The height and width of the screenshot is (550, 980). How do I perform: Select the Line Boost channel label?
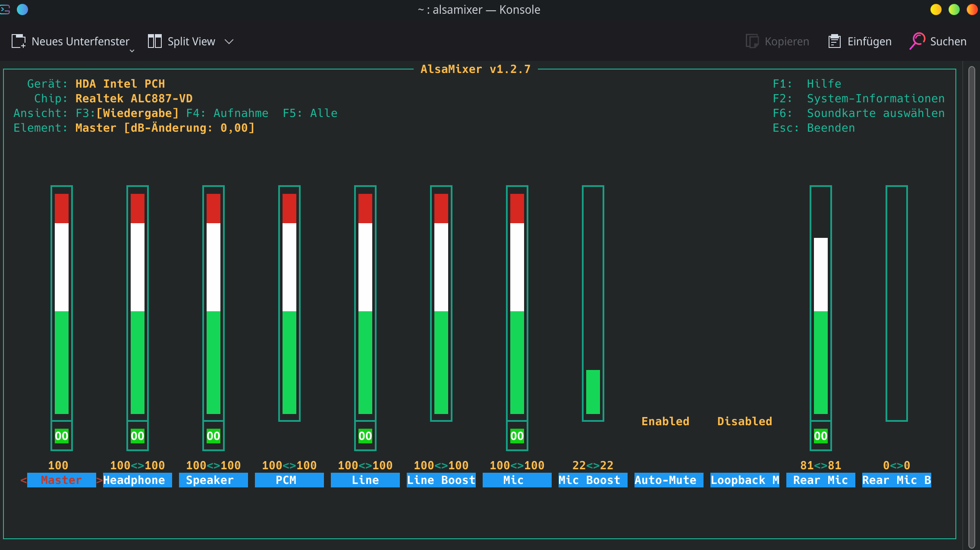coord(441,480)
